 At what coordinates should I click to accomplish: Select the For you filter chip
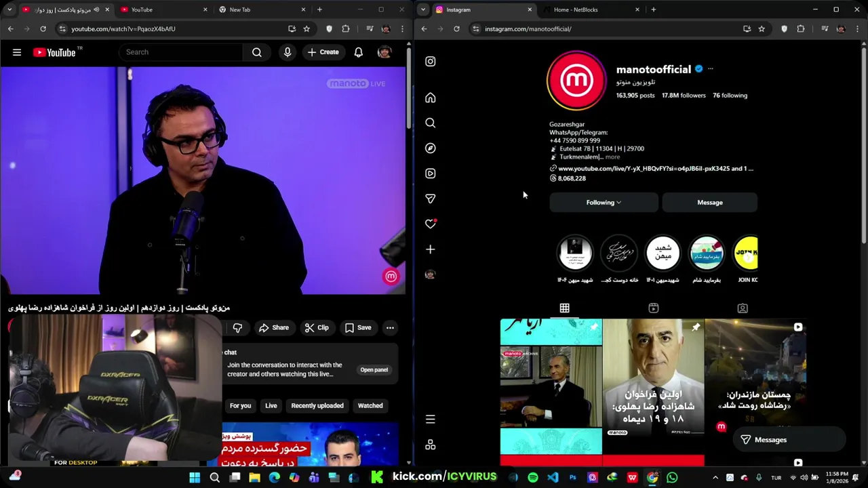coord(240,406)
